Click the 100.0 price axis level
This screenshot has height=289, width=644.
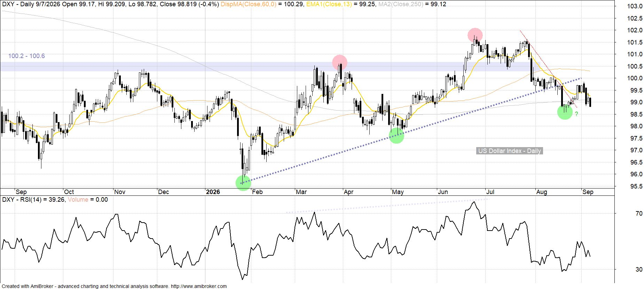(x=635, y=78)
